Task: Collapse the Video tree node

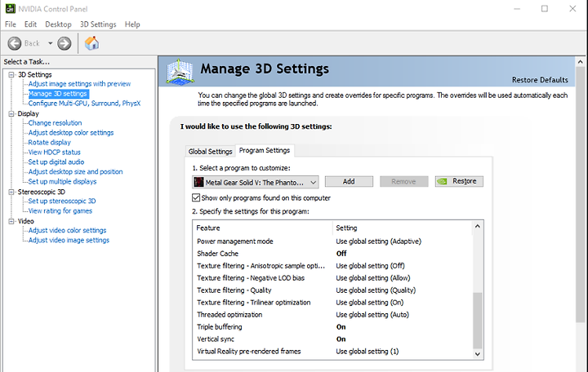Action: (11, 221)
